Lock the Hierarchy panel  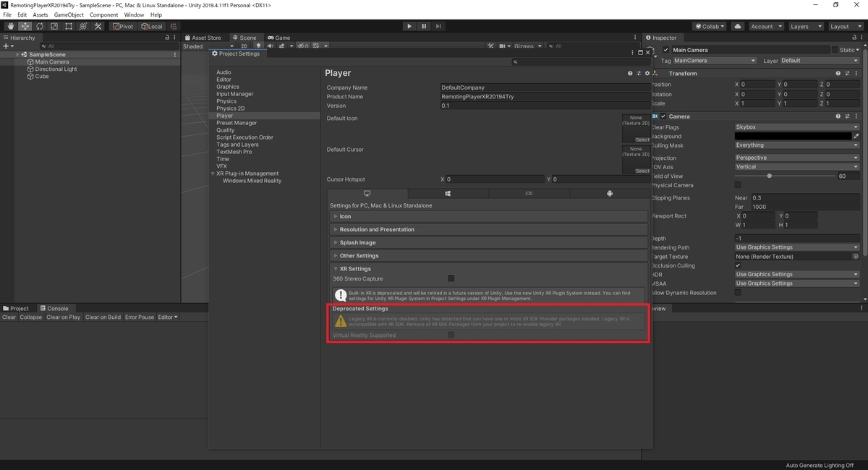coord(168,38)
